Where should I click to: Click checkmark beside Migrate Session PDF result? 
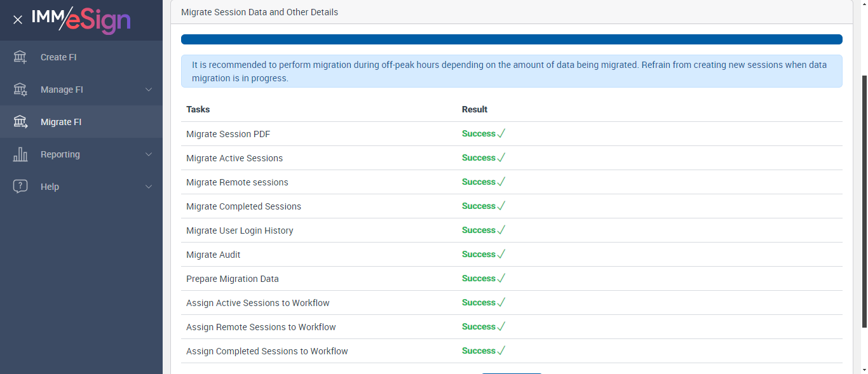pyautogui.click(x=501, y=133)
